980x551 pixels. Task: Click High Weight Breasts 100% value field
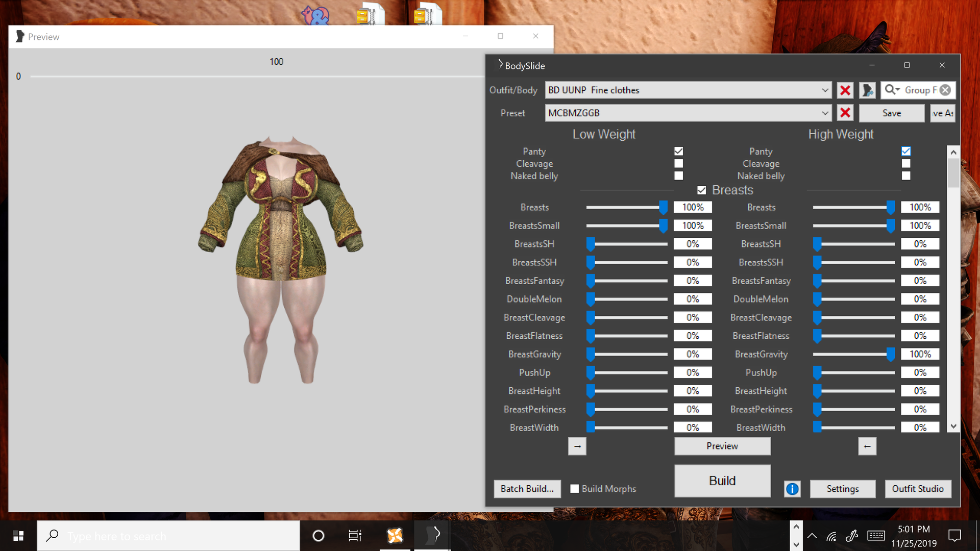920,207
